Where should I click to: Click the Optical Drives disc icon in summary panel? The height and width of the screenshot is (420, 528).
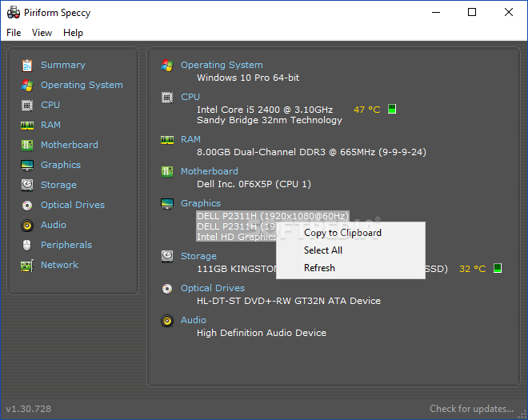coord(167,289)
